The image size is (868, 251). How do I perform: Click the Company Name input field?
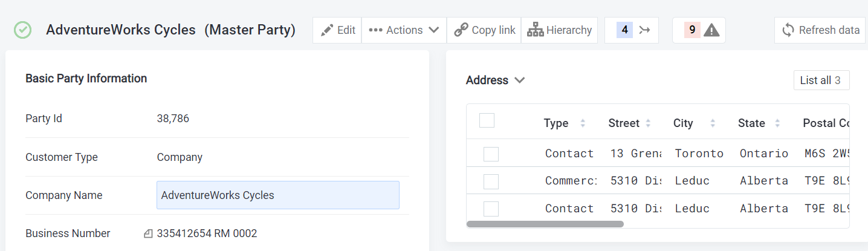click(x=277, y=195)
